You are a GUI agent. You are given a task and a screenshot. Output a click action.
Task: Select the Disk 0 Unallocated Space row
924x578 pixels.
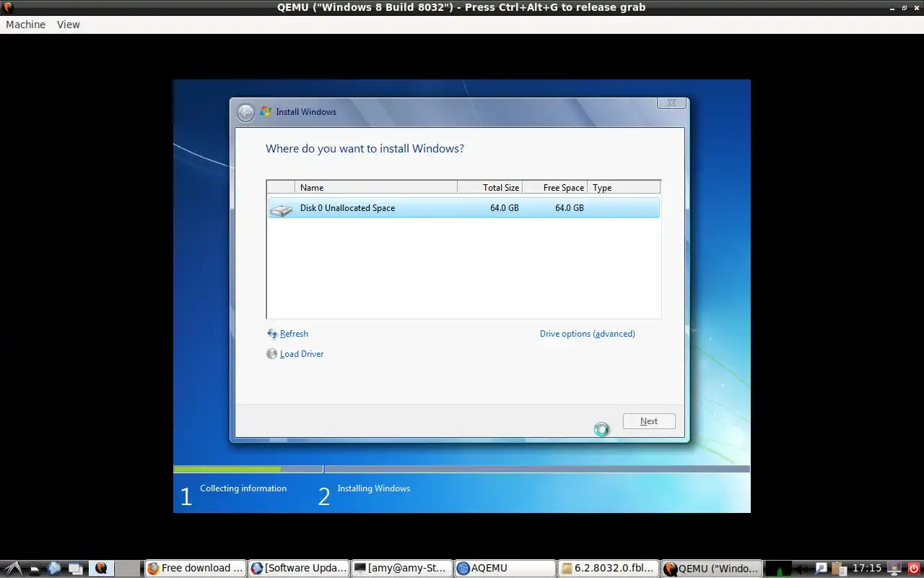(x=463, y=208)
